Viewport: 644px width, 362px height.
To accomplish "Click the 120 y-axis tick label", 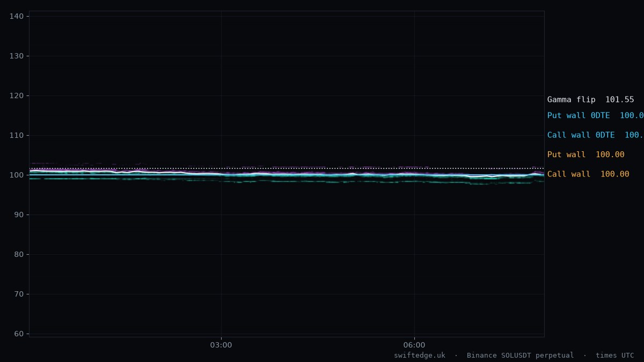I will coord(17,96).
